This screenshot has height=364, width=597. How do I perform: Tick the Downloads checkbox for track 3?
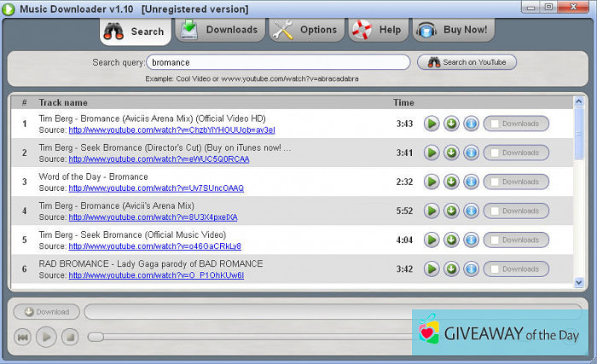[494, 182]
